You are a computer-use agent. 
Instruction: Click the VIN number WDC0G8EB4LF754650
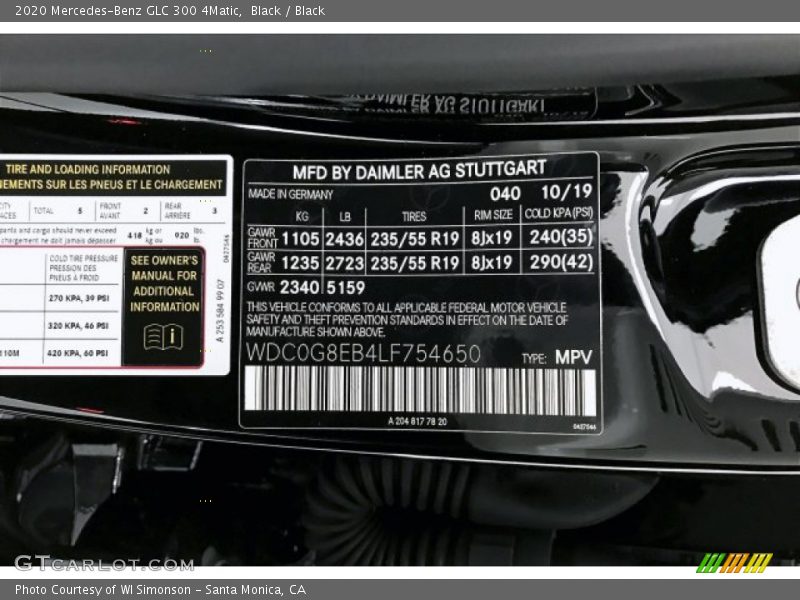tap(364, 355)
